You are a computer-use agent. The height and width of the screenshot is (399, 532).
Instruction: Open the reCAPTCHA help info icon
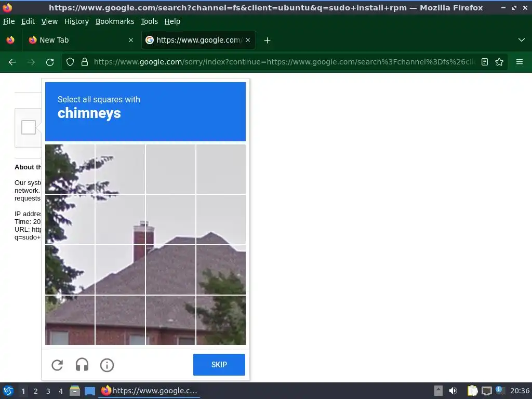(107, 365)
